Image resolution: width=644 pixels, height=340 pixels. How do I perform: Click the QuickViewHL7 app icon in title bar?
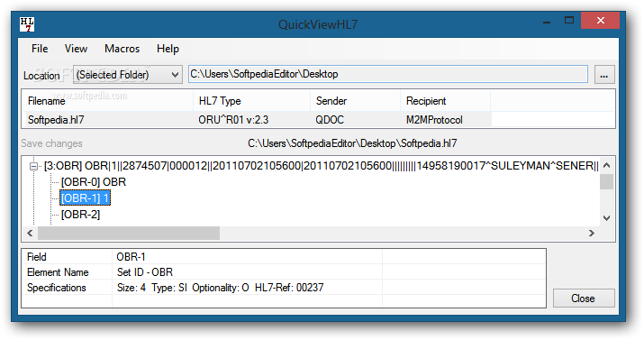(27, 24)
